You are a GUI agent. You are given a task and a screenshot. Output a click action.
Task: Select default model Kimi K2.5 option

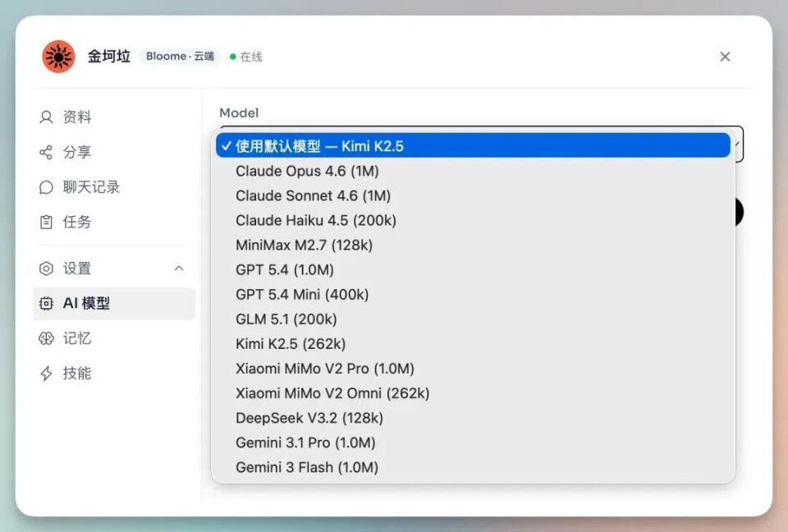click(x=473, y=146)
